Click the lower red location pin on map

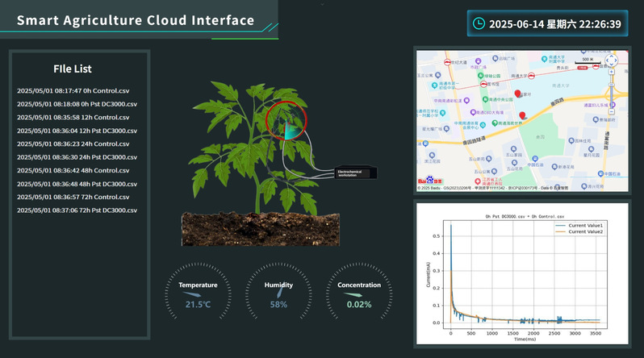point(523,115)
